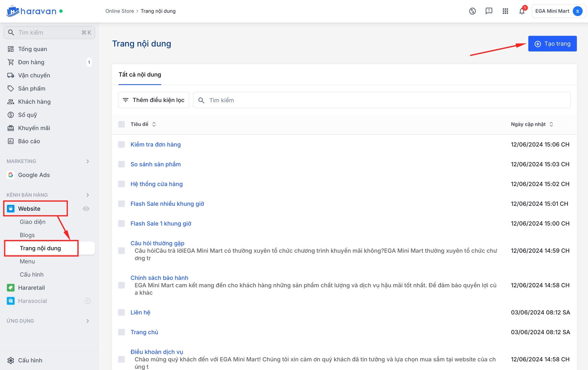Sort by Ngày cập nhật column arrows
Screen dimensions: 588x370
point(551,124)
